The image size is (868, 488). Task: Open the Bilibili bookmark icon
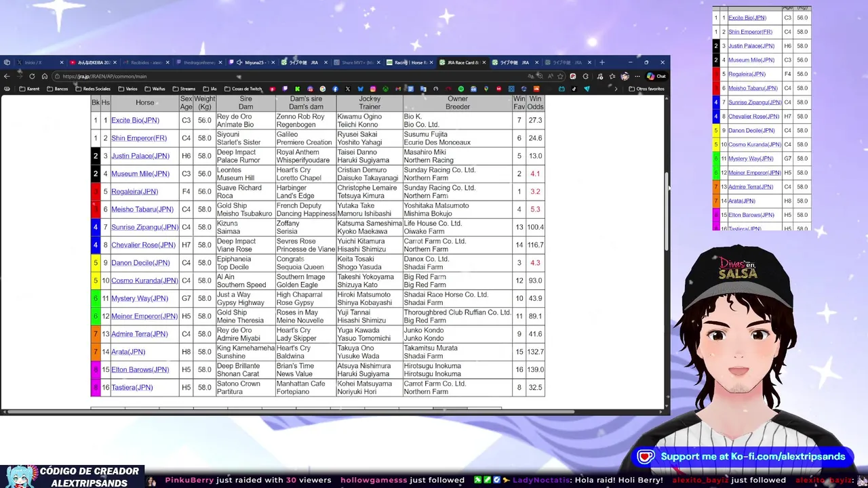[x=561, y=89]
